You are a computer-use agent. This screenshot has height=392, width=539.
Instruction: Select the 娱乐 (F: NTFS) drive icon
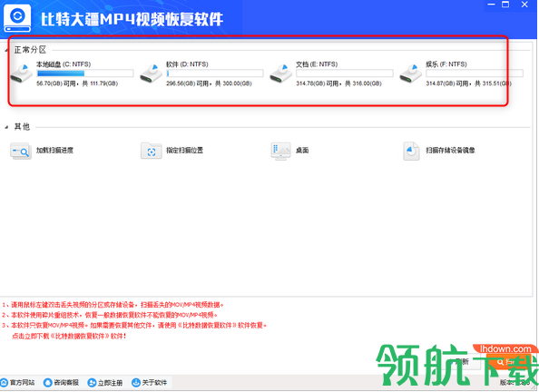pyautogui.click(x=411, y=73)
